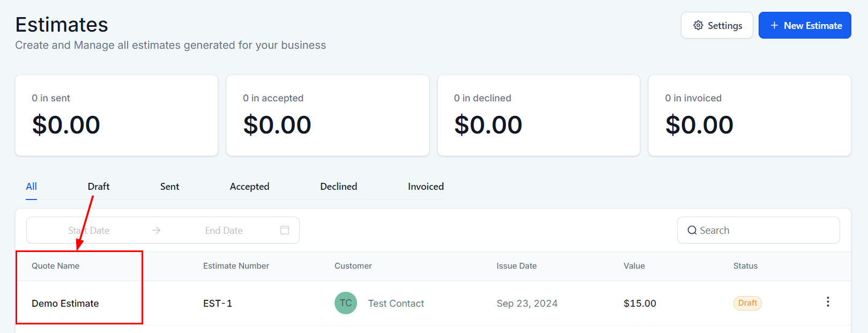Open the calendar icon in date range
868x333 pixels.
click(x=285, y=230)
